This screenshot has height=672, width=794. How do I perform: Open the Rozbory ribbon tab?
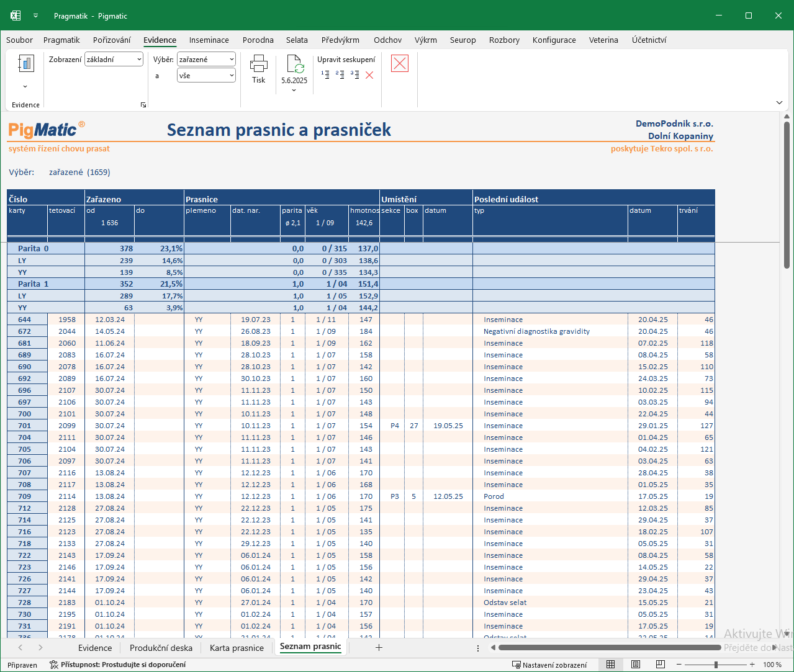coord(505,40)
